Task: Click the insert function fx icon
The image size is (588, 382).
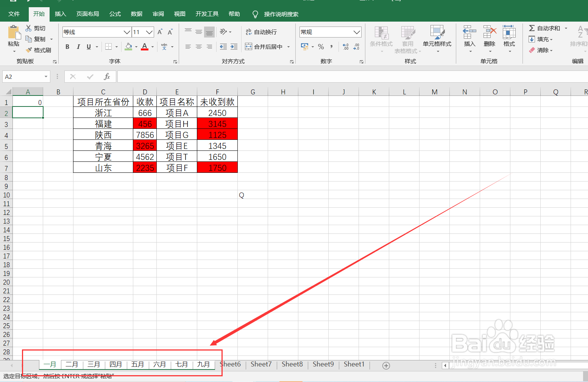Action: tap(107, 77)
